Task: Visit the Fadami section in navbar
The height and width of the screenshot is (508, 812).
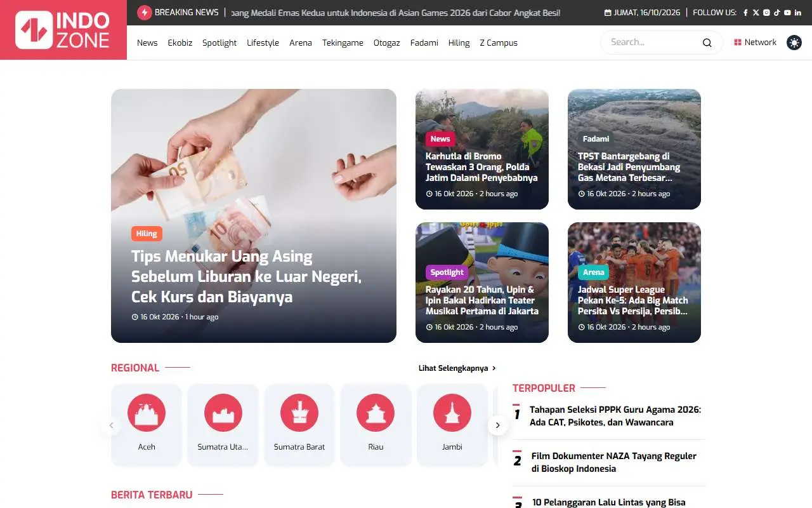Action: (424, 43)
